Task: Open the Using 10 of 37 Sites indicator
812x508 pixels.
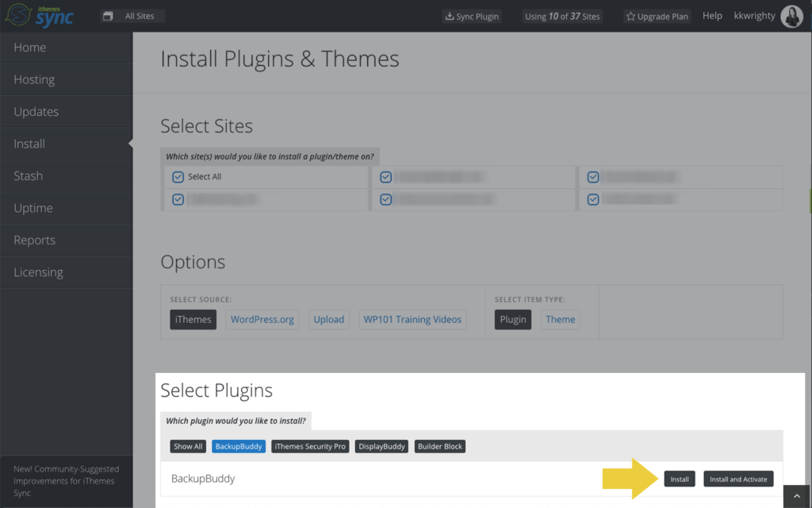Action: (x=562, y=17)
